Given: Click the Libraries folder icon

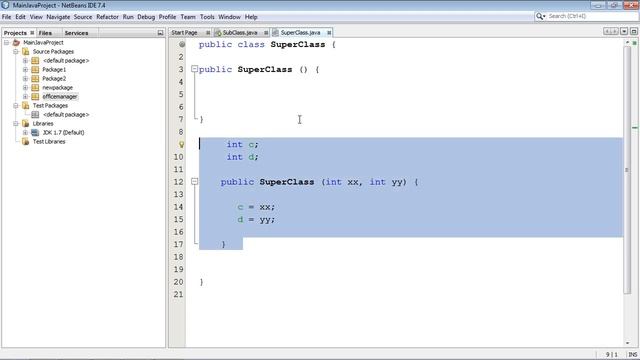Looking at the screenshot, I should pyautogui.click(x=25, y=123).
